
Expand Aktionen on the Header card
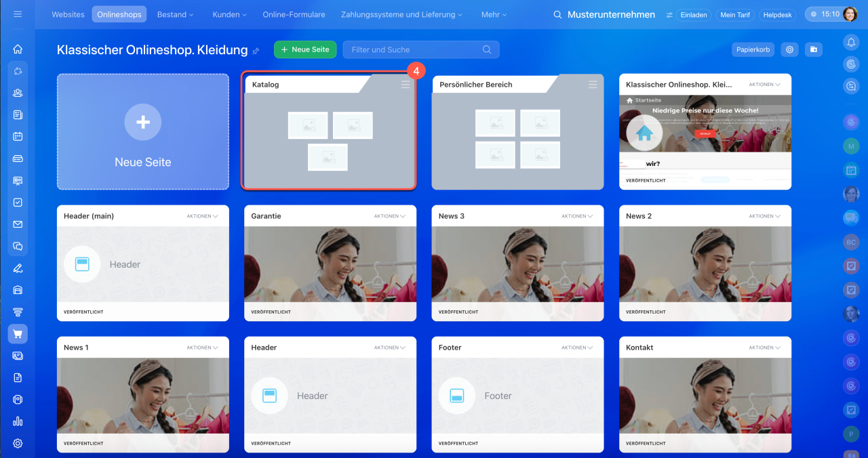point(390,348)
